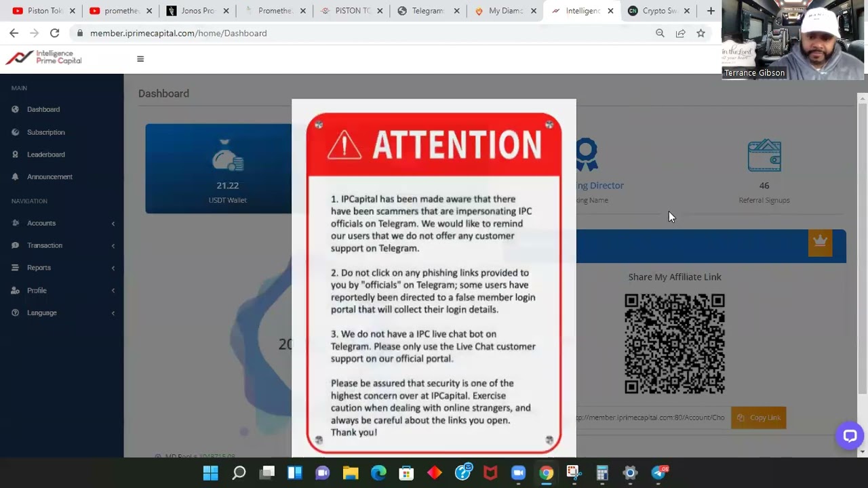The width and height of the screenshot is (868, 488).
Task: Open Telegram from the taskbar
Action: [658, 473]
